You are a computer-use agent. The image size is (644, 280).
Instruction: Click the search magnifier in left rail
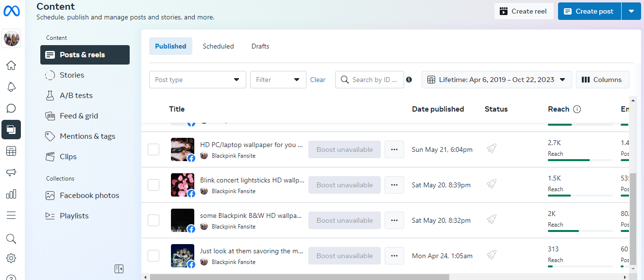11,238
